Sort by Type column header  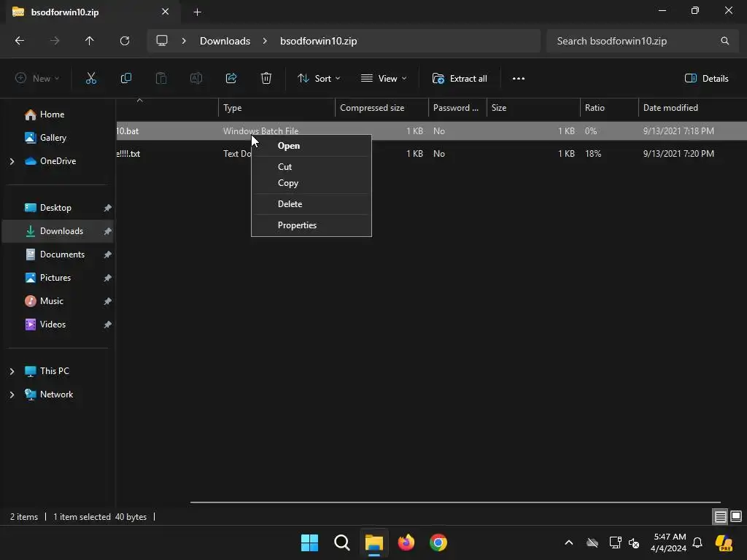pyautogui.click(x=276, y=108)
